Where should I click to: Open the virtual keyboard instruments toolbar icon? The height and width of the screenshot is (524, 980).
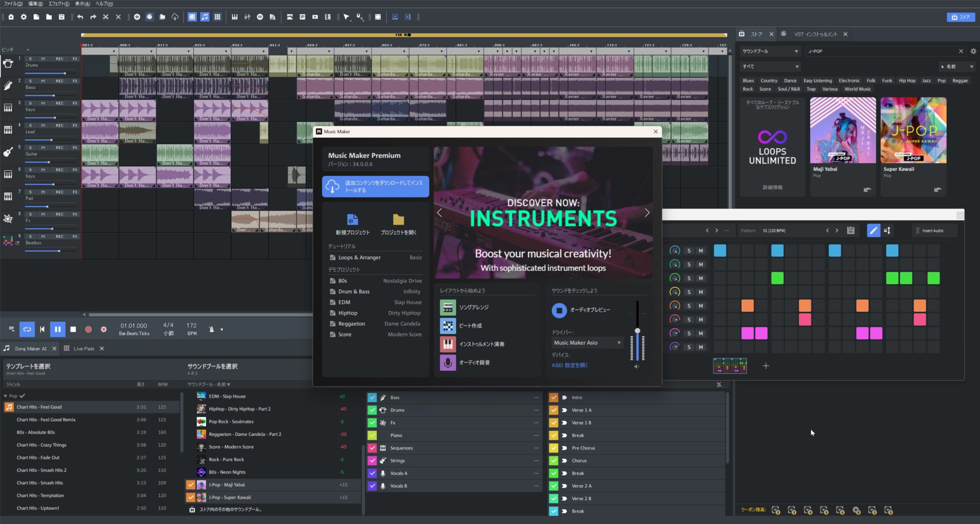point(235,17)
